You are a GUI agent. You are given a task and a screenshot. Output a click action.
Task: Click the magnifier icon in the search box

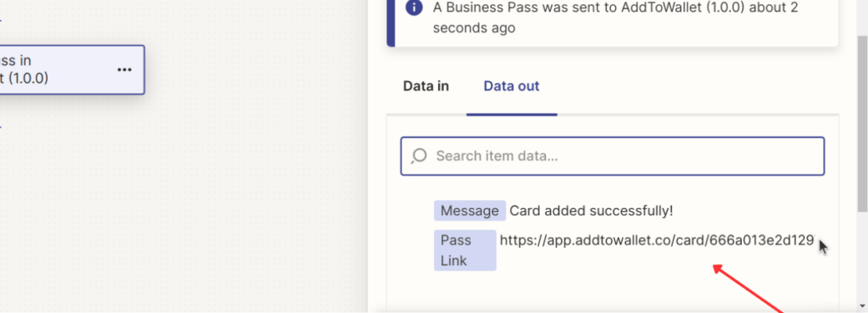419,156
